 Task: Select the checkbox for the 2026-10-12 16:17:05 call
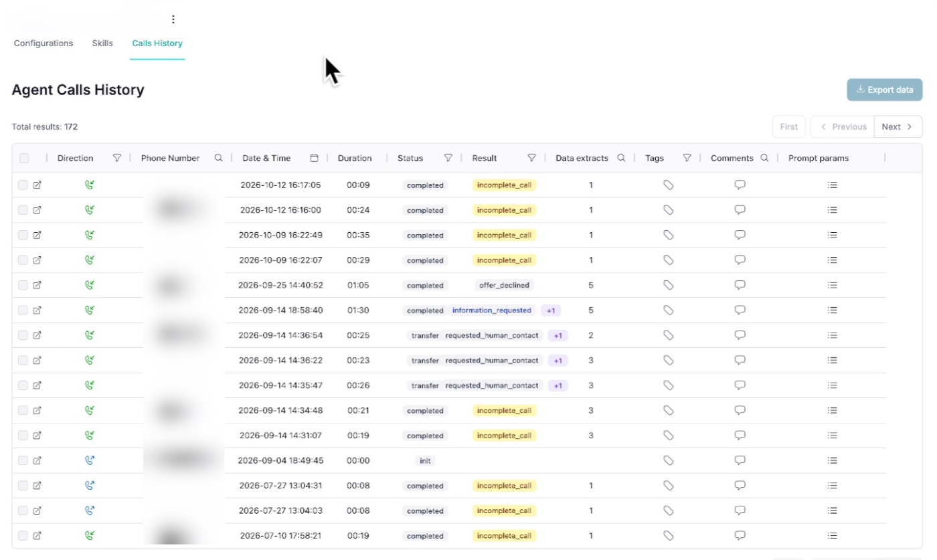pyautogui.click(x=23, y=185)
